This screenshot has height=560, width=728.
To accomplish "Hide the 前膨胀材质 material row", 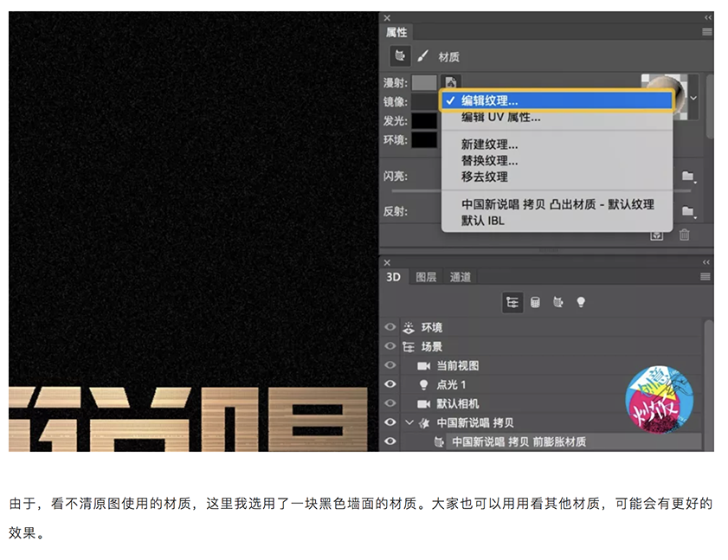I will tap(390, 441).
